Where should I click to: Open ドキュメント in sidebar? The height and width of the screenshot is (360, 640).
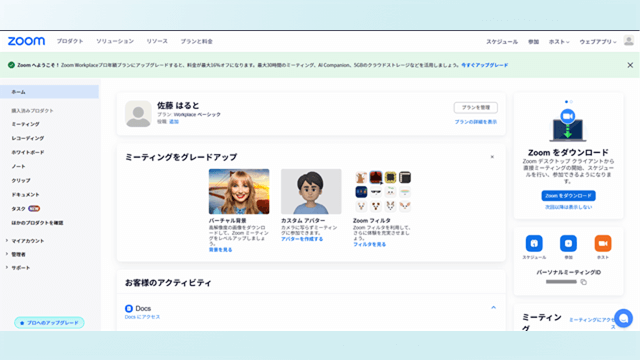click(25, 195)
